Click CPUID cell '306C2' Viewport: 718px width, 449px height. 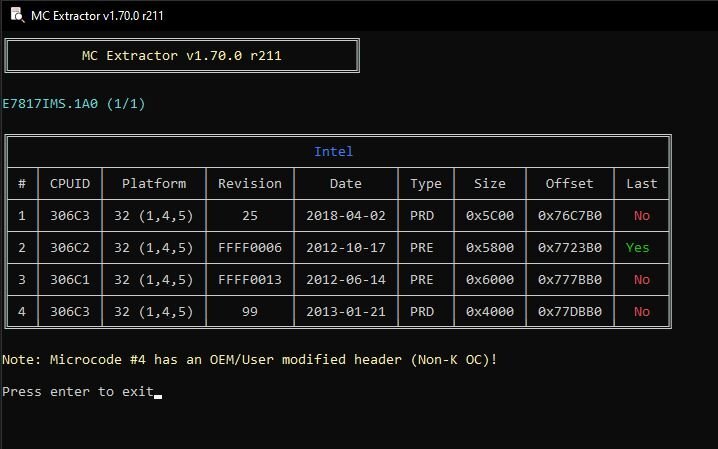(70, 248)
